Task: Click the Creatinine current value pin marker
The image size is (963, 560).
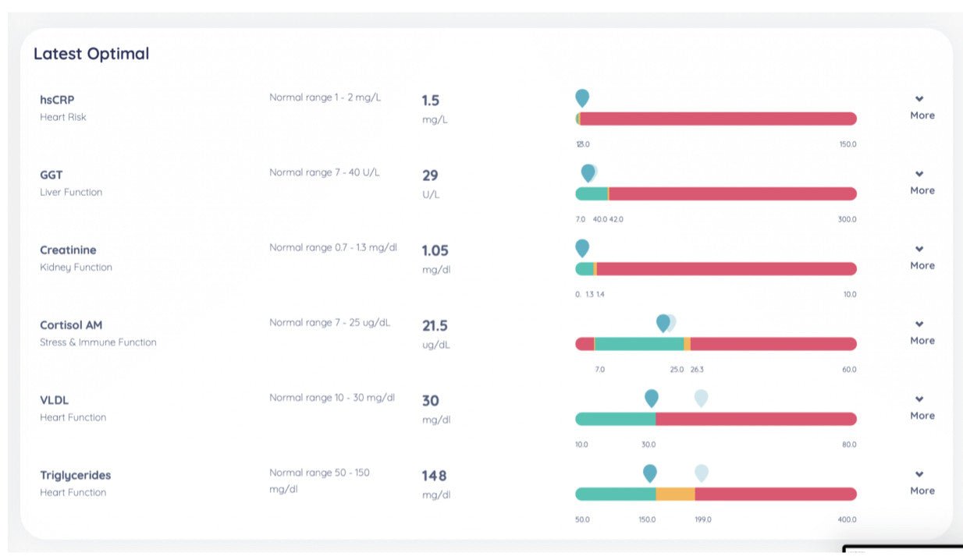Action: pos(582,248)
